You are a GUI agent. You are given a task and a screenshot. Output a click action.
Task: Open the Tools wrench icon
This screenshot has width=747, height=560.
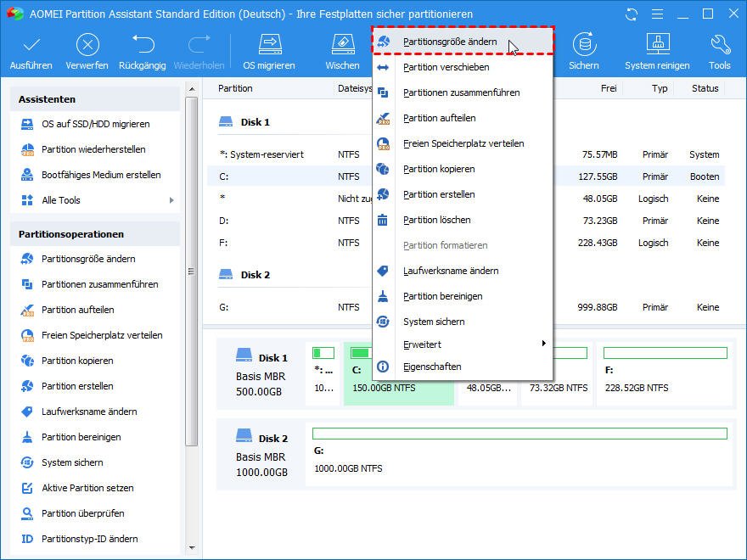coord(720,44)
